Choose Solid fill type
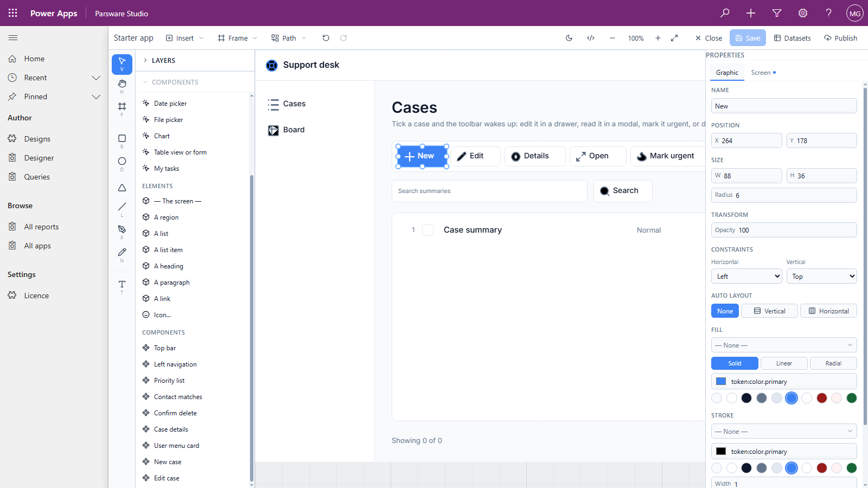The width and height of the screenshot is (868, 488). [x=735, y=363]
